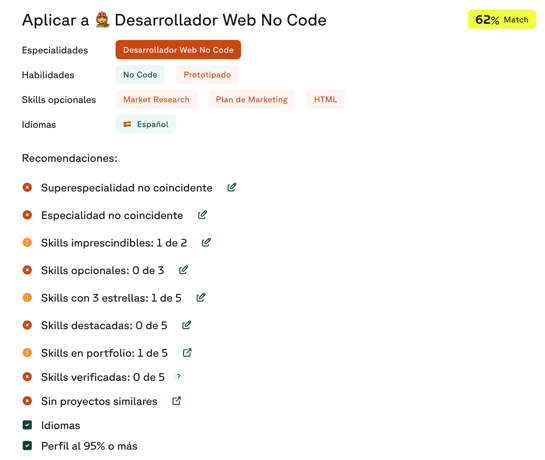Click the HTML optional skill chip
The height and width of the screenshot is (460, 545).
point(325,99)
